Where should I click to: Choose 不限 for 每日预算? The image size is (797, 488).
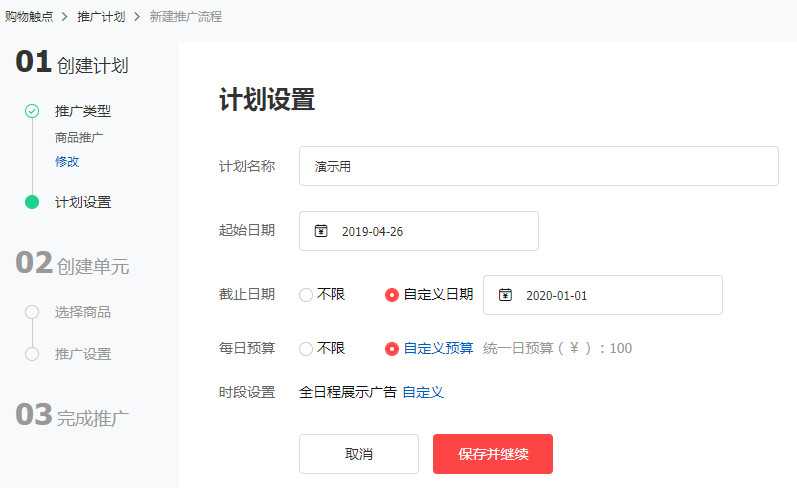coord(306,349)
